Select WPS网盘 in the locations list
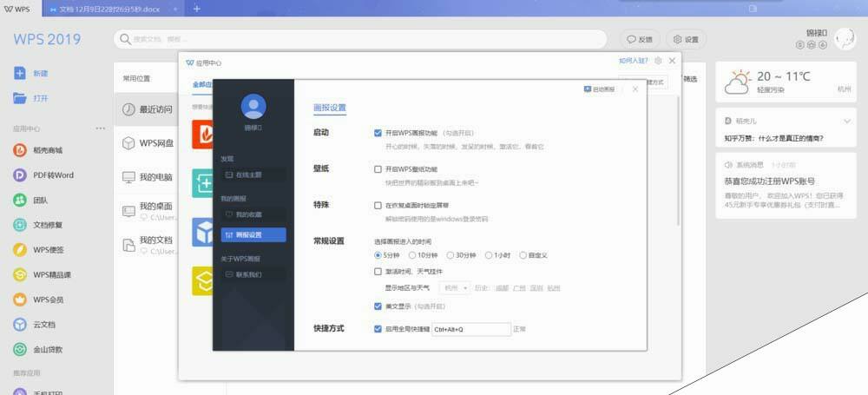 (146, 143)
